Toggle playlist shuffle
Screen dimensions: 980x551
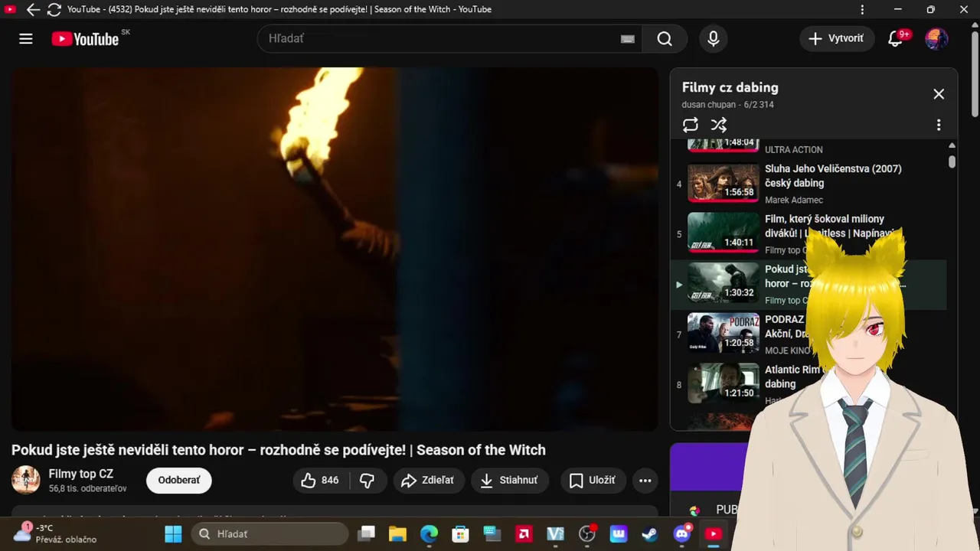[x=718, y=125]
